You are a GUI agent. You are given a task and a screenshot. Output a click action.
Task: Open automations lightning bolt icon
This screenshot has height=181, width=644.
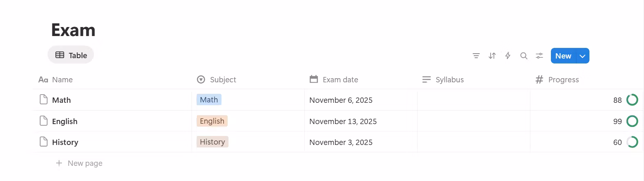[508, 56]
